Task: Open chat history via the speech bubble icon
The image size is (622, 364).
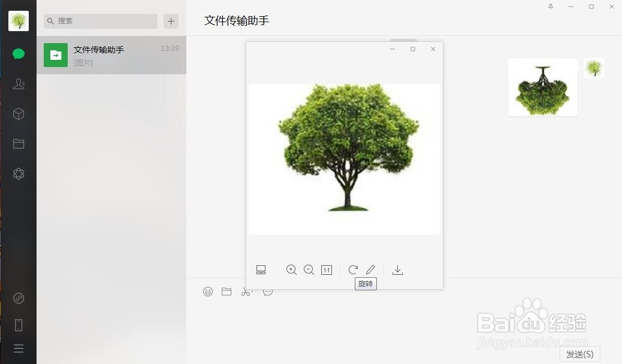Action: coord(268,292)
